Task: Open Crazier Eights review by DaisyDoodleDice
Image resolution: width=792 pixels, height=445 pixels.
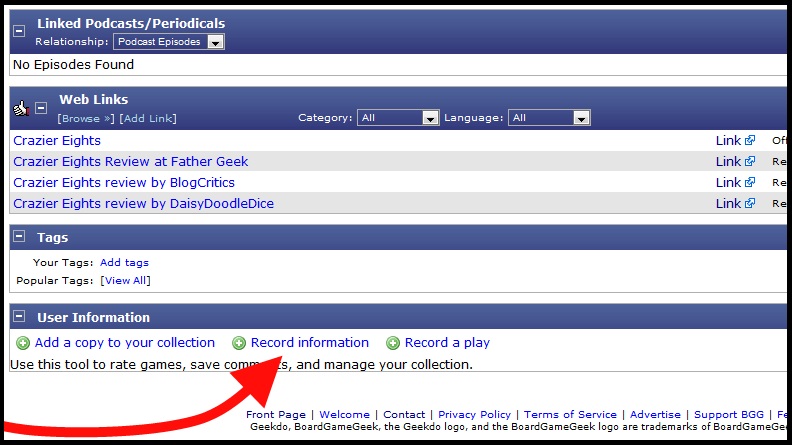Action: 143,204
